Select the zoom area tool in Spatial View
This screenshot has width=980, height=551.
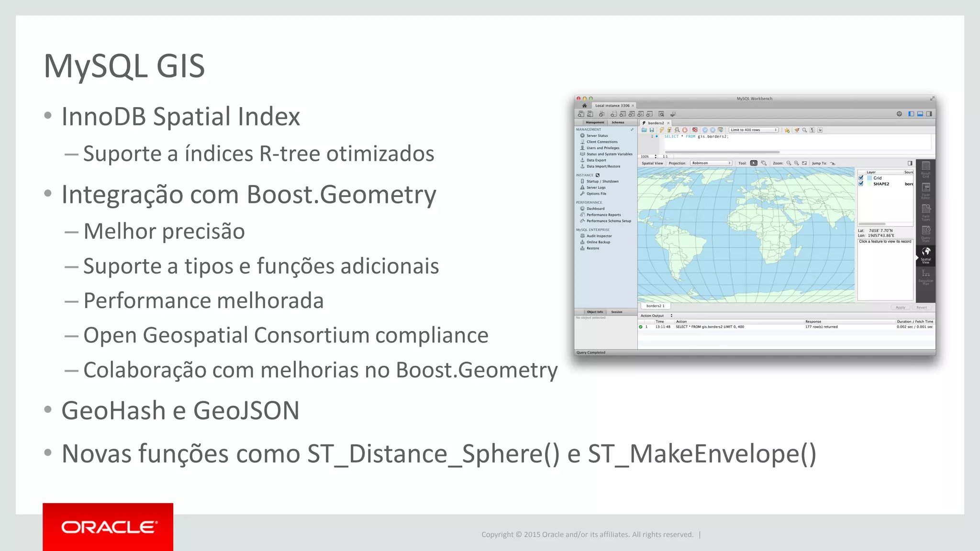point(764,163)
